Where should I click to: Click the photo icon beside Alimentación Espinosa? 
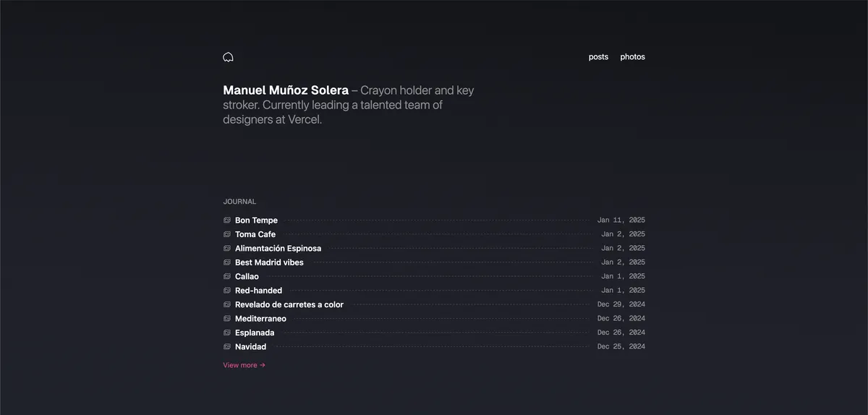click(x=227, y=249)
